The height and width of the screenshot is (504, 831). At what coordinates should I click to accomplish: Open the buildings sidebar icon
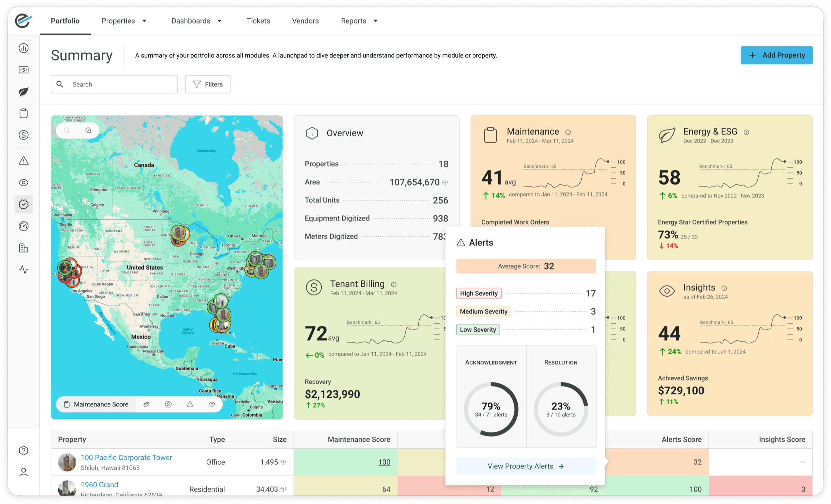coord(24,248)
